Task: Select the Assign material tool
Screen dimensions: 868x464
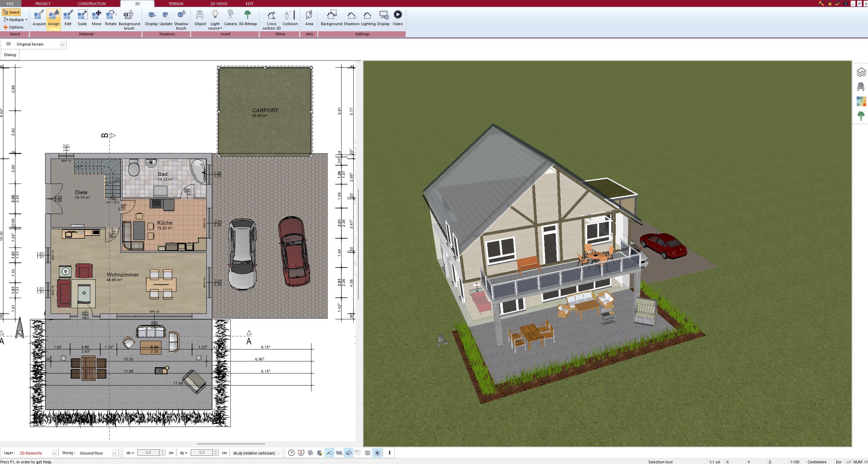Action: coord(53,18)
